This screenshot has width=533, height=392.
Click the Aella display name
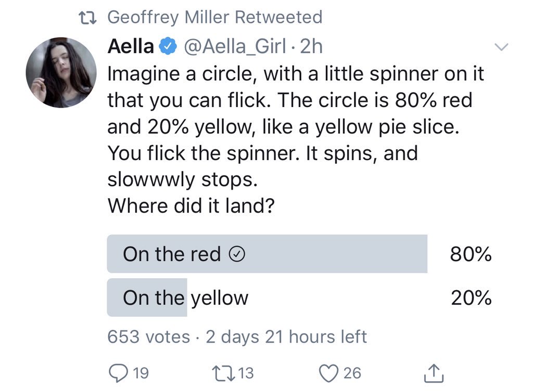tap(131, 47)
